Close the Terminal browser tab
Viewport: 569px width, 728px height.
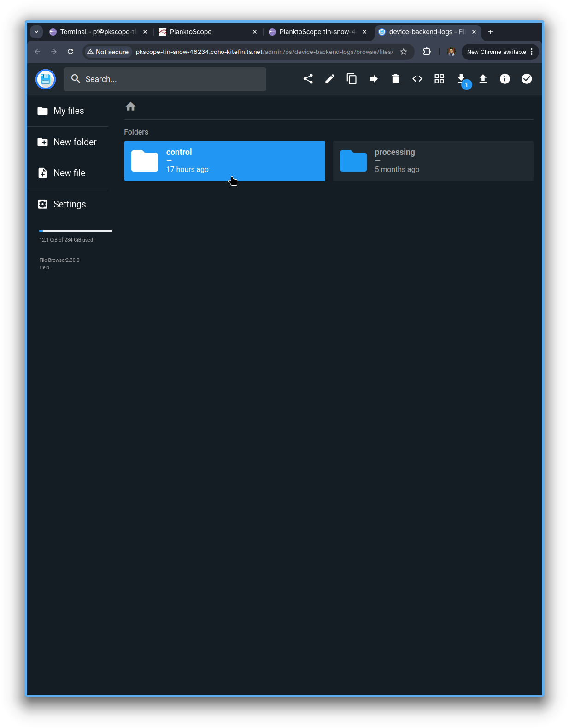click(145, 32)
